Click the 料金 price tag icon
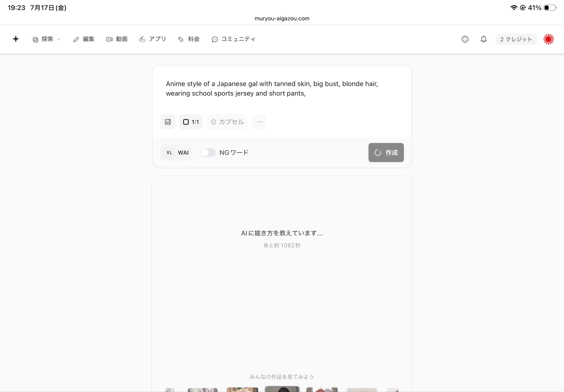This screenshot has height=392, width=564. coord(181,39)
